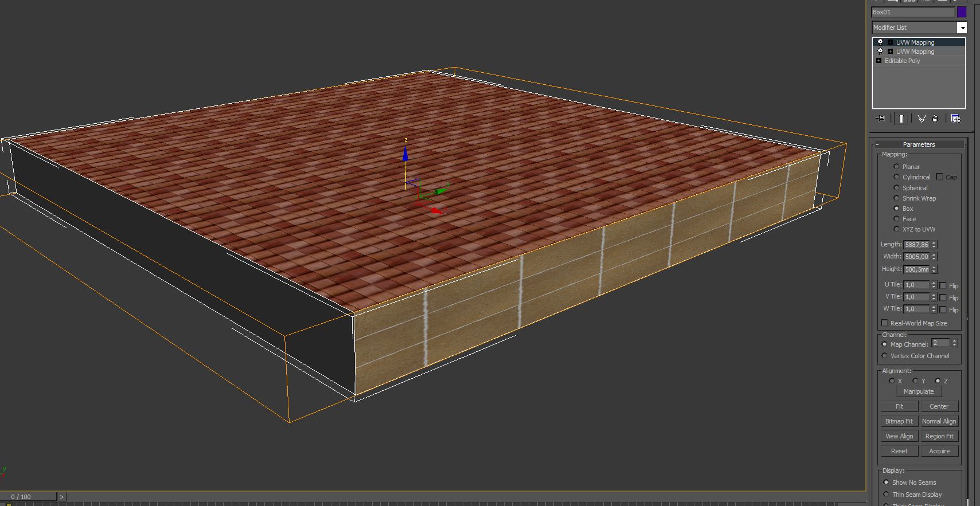The height and width of the screenshot is (506, 980).
Task: Remove modifier using the trash icon
Action: pyautogui.click(x=935, y=119)
